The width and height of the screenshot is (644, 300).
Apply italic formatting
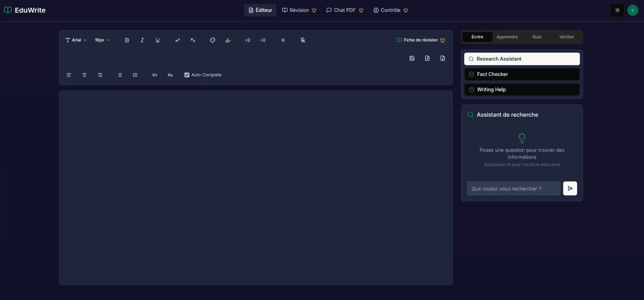tap(142, 40)
